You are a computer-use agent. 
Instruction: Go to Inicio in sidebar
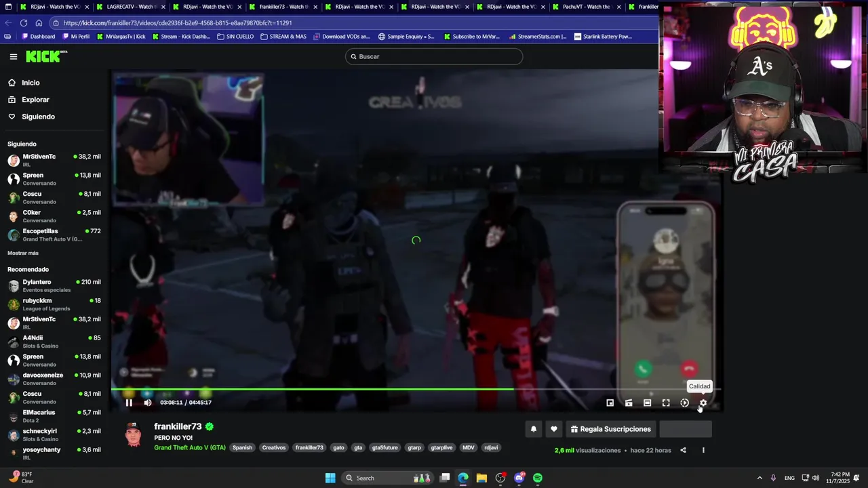pos(31,83)
